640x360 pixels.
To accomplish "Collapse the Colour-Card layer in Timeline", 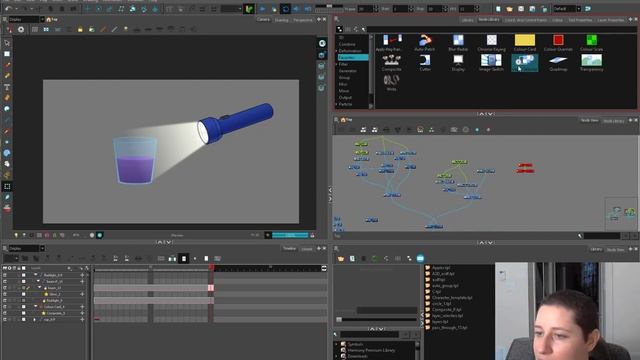I will 36,307.
